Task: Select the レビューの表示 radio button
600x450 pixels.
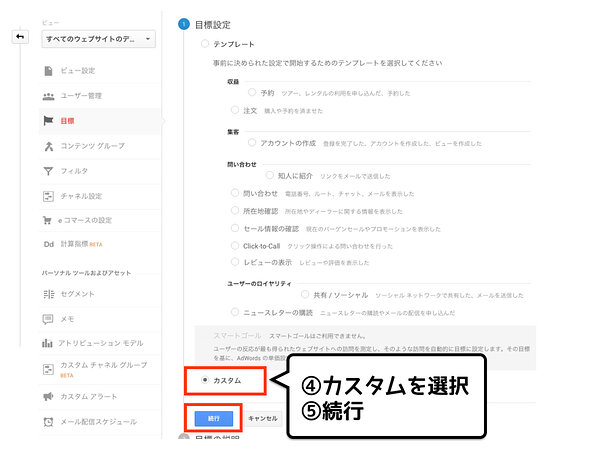Action: pyautogui.click(x=235, y=262)
